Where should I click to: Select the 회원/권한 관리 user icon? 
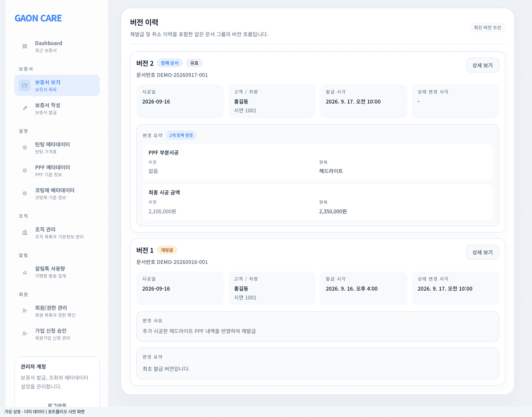point(25,311)
